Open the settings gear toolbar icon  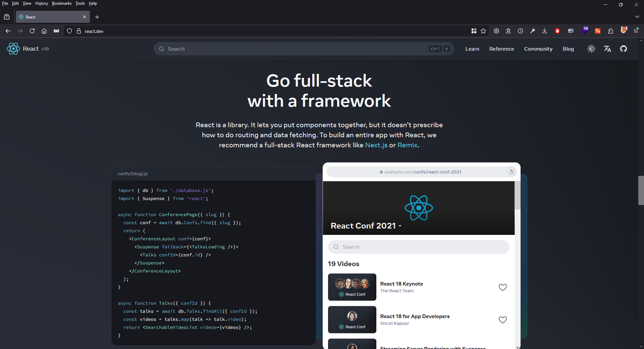(496, 31)
